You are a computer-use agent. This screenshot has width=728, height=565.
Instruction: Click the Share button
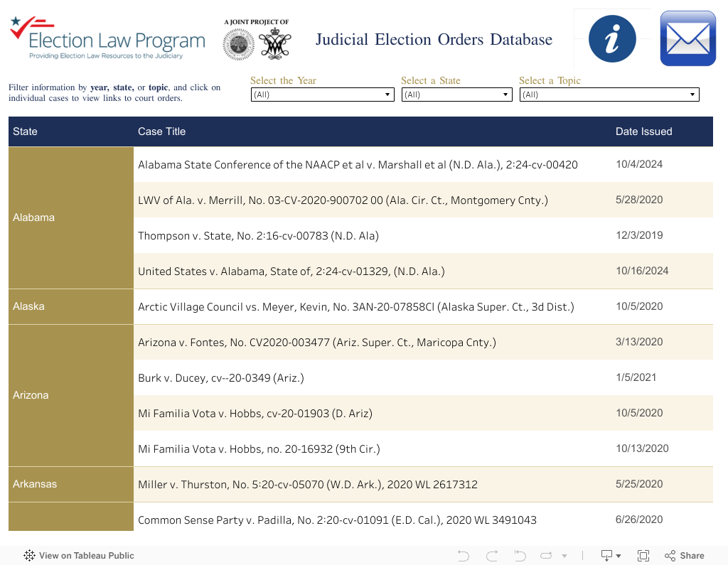point(684,556)
